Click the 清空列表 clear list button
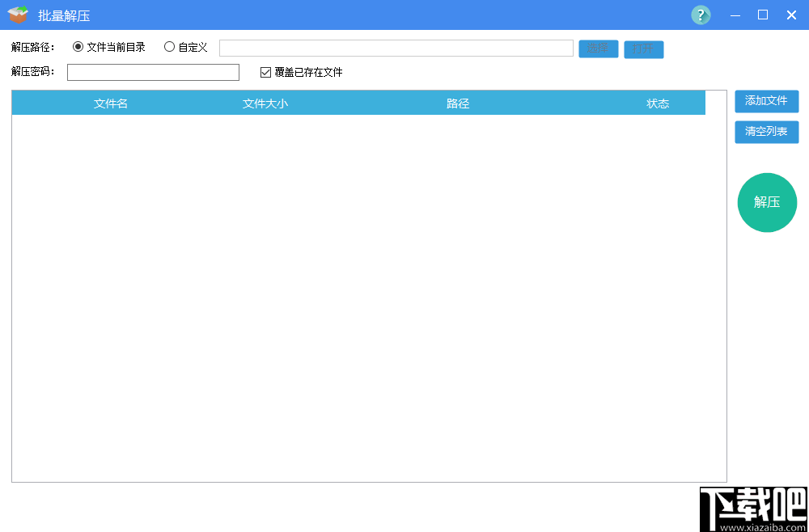The image size is (809, 532). (x=766, y=132)
